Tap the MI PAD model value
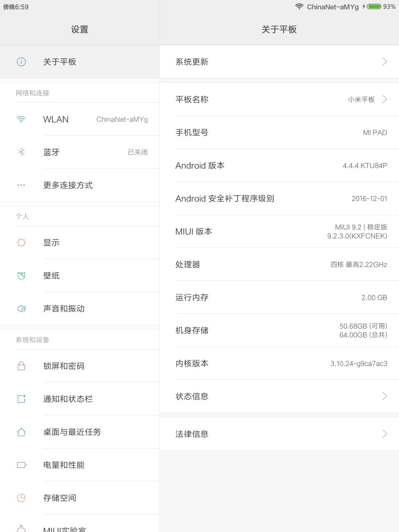Image resolution: width=399 pixels, height=532 pixels. [375, 133]
